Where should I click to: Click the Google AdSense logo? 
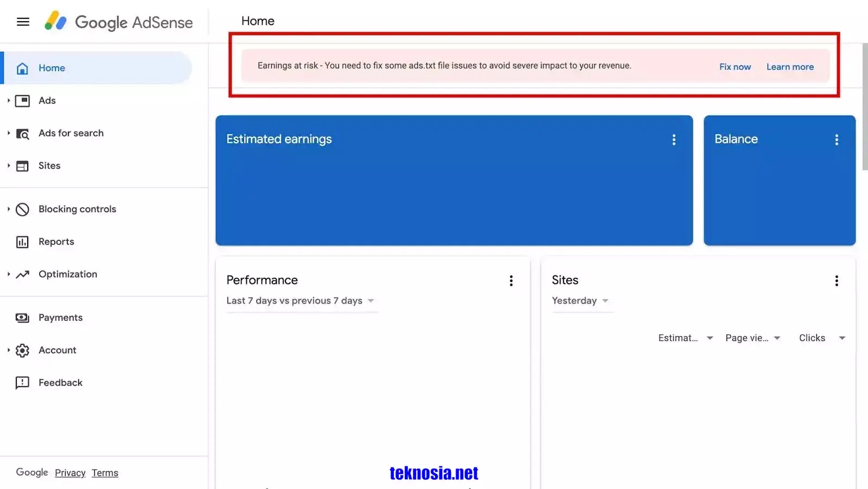[x=118, y=22]
